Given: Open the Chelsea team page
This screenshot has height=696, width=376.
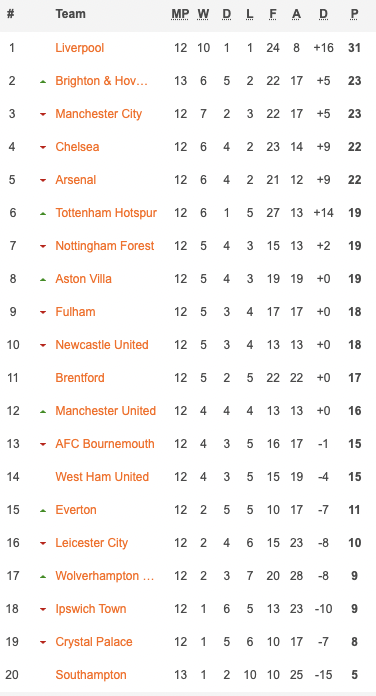Looking at the screenshot, I should coord(77,146).
